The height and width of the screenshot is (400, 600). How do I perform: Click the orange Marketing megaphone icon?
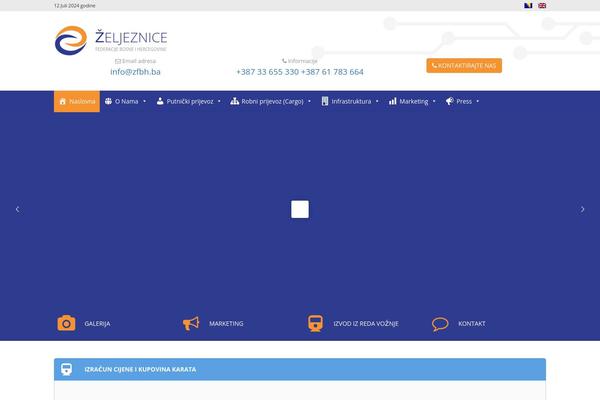[191, 323]
